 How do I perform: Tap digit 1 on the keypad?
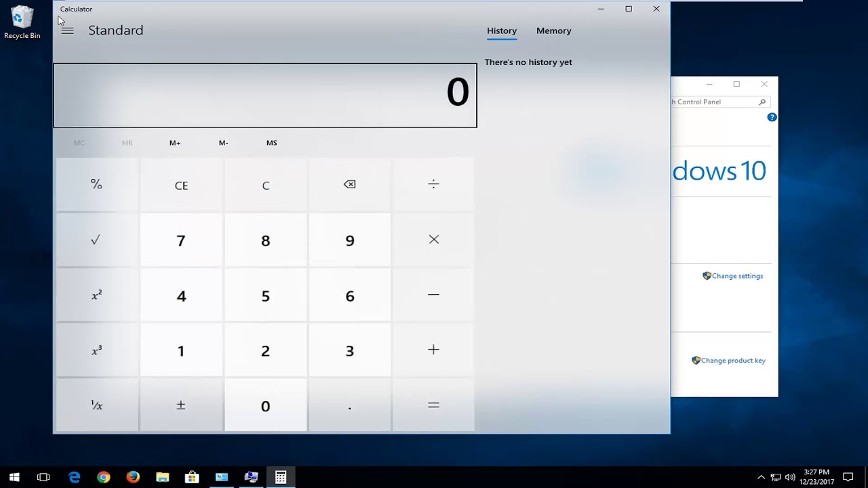coord(181,350)
